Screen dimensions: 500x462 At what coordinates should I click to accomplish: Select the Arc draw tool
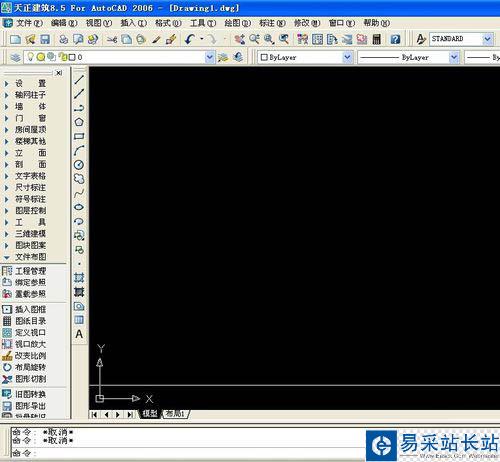point(79,151)
